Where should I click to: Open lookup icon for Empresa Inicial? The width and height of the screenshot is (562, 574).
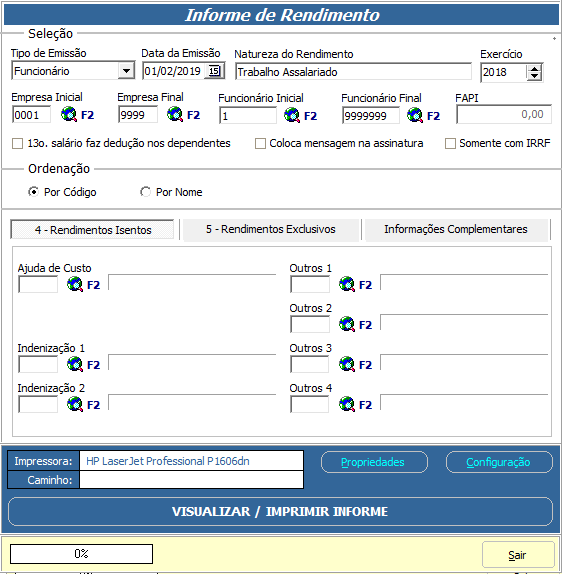click(68, 115)
